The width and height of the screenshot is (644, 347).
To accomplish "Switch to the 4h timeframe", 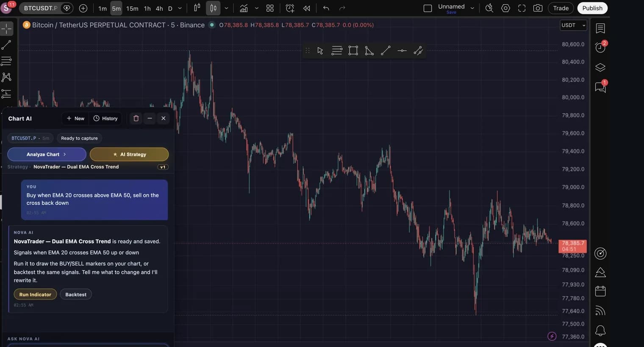I will [159, 8].
